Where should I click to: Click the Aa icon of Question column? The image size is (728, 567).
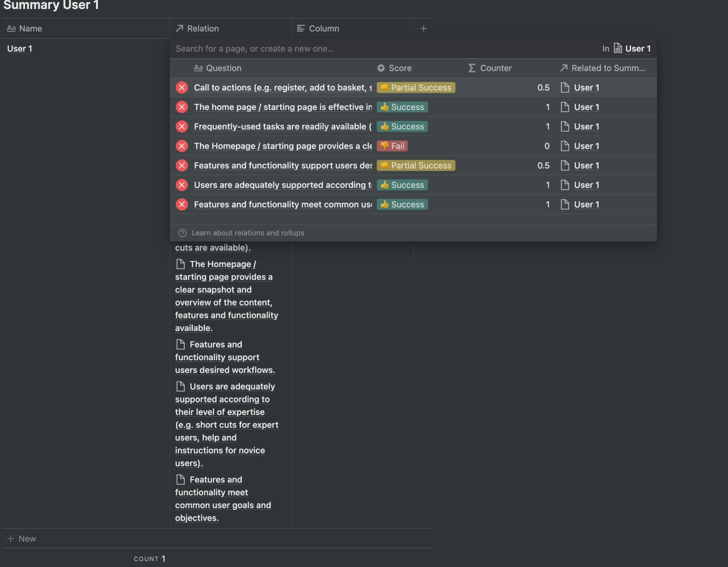click(198, 68)
